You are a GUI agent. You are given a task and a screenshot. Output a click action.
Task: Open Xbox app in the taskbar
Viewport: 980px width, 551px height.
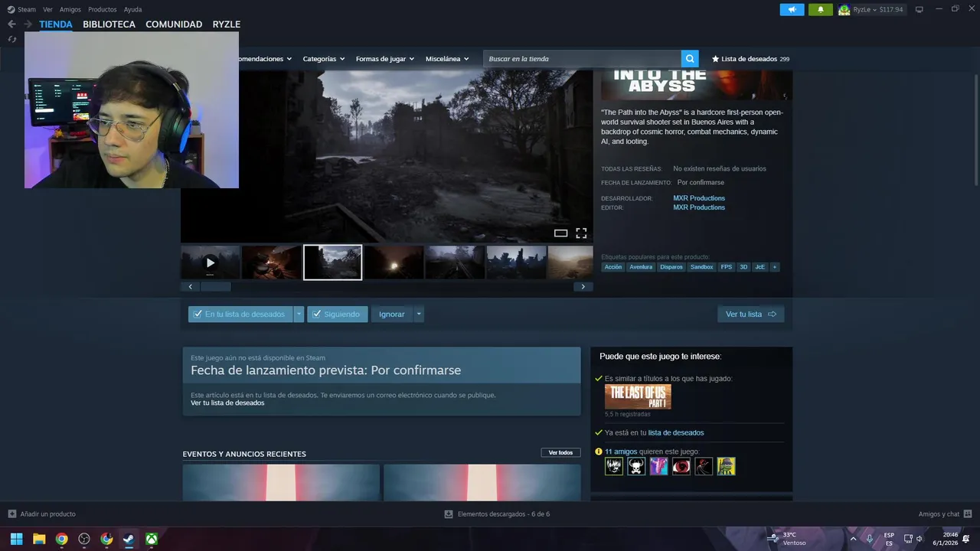[x=152, y=539]
